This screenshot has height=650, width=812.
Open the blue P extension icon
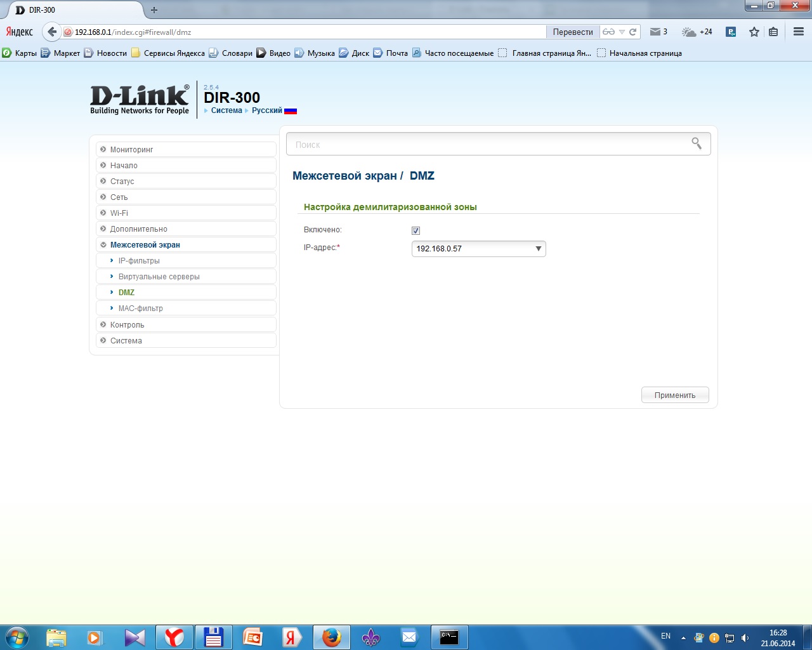731,32
